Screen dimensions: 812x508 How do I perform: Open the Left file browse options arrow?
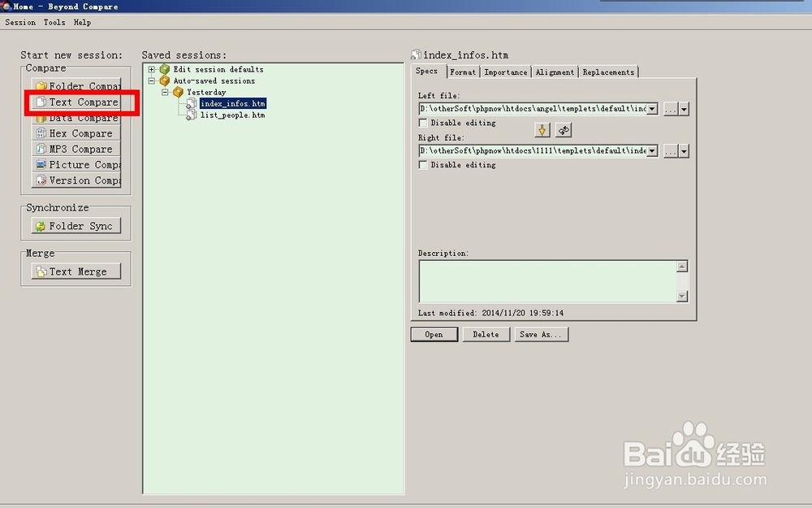coord(684,109)
